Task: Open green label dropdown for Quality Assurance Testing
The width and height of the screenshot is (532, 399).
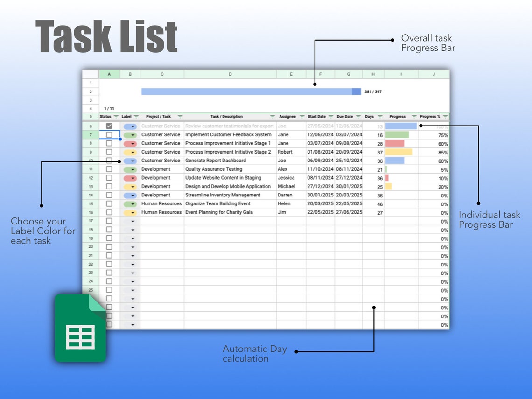Action: coord(130,170)
